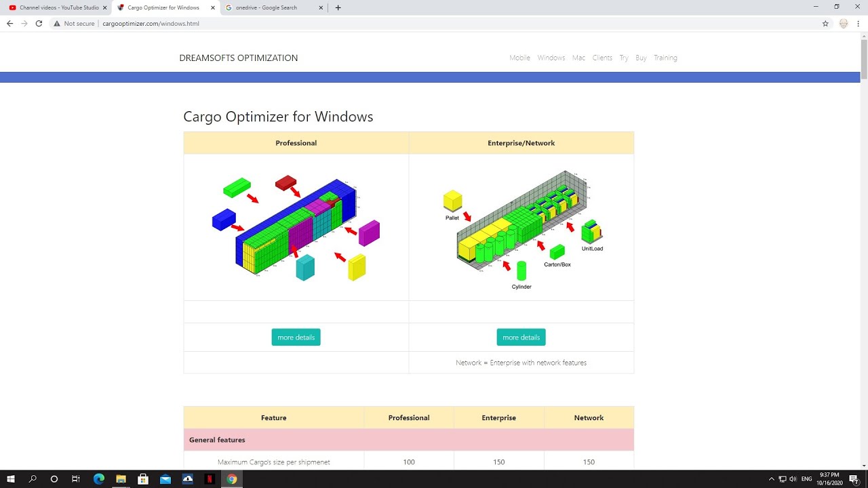The image size is (868, 488).
Task: Open Windows search from taskbar
Action: 33,479
